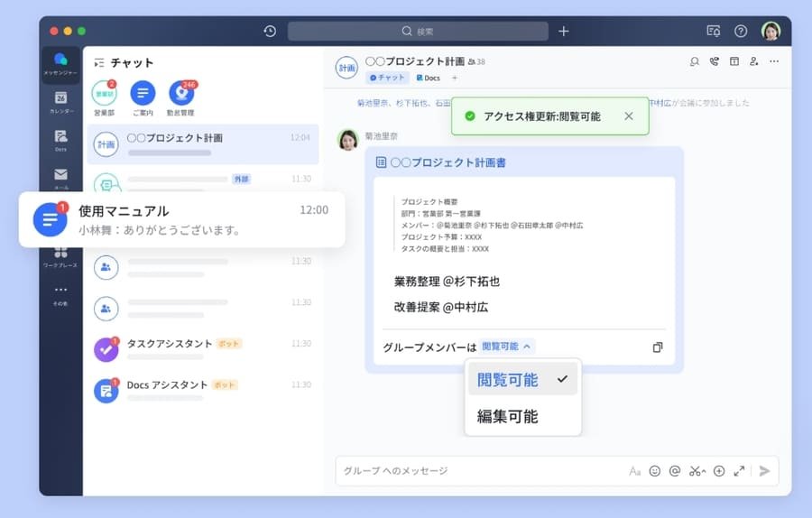Click the 改善提案 @中村広 line in the document
Image resolution: width=812 pixels, height=518 pixels.
coord(440,307)
